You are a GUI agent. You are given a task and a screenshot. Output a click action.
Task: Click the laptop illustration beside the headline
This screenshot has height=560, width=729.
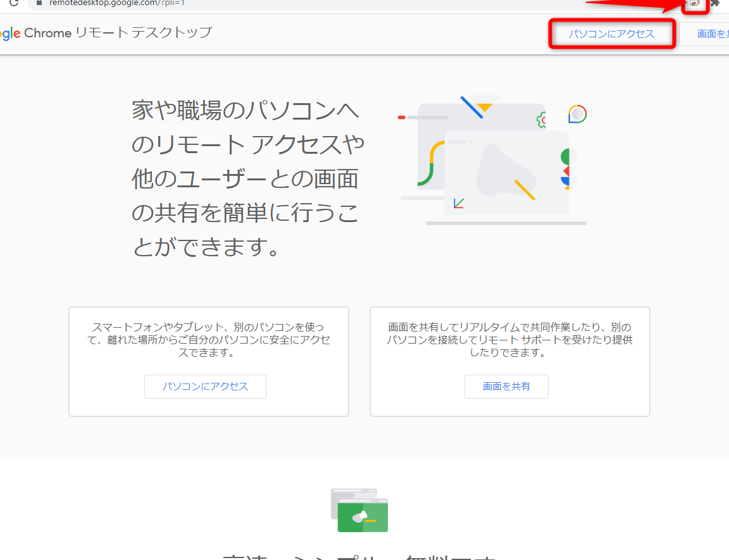point(493,160)
